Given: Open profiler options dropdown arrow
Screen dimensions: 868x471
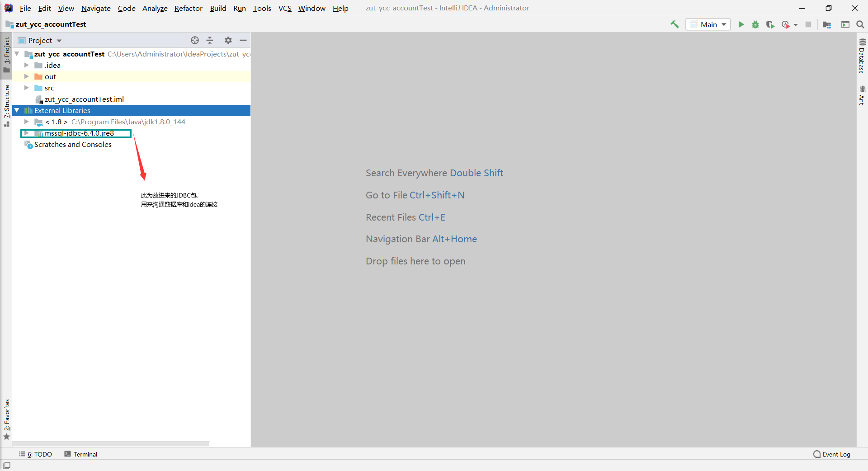Looking at the screenshot, I should tap(796, 25).
